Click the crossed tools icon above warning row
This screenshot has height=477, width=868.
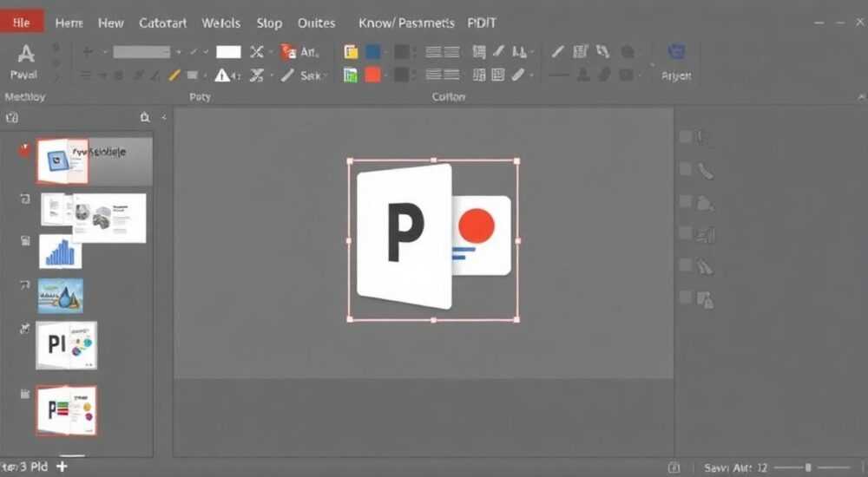click(256, 52)
